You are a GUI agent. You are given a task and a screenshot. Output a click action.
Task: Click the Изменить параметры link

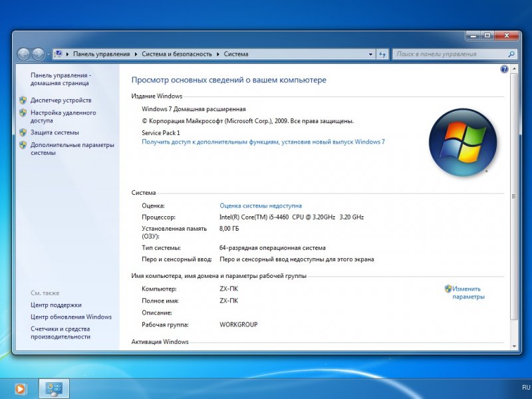pos(468,293)
